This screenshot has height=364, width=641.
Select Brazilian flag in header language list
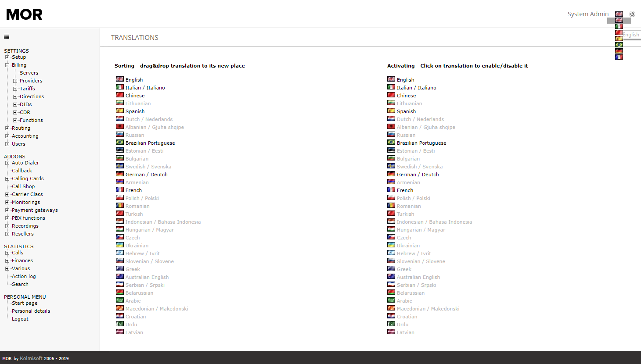[x=619, y=45]
